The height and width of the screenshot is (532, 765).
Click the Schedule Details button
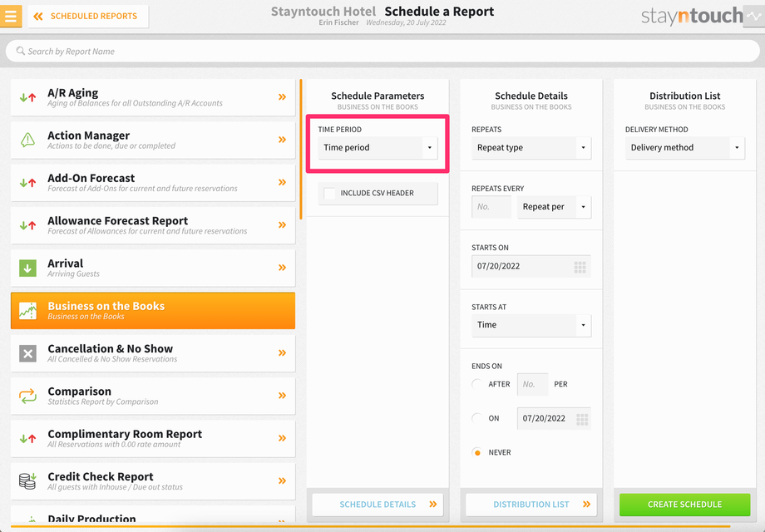pyautogui.click(x=378, y=505)
